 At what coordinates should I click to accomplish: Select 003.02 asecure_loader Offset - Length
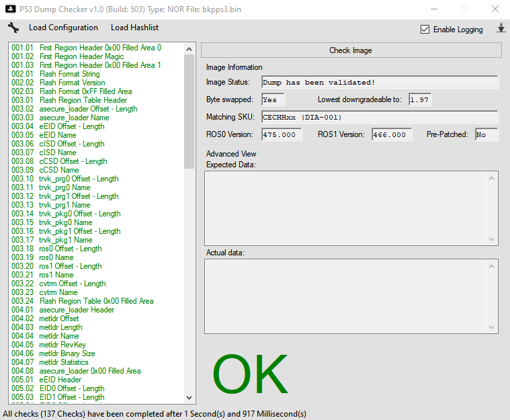(x=75, y=109)
